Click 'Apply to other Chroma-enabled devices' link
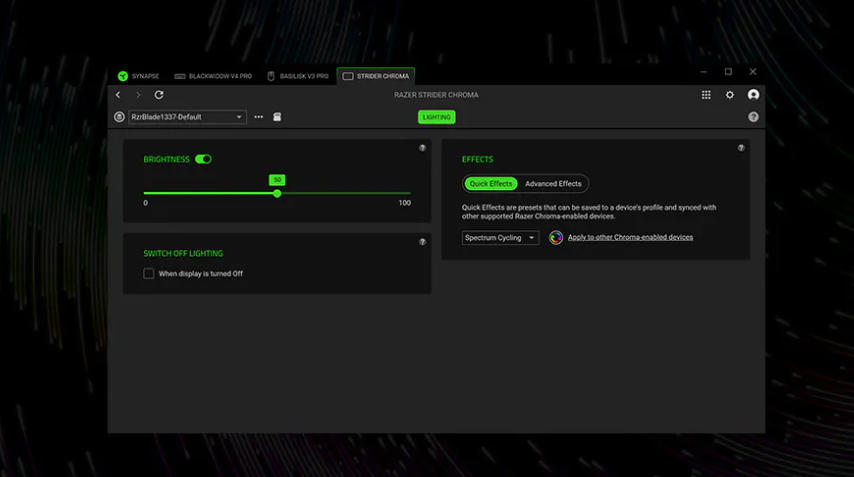 click(x=630, y=238)
